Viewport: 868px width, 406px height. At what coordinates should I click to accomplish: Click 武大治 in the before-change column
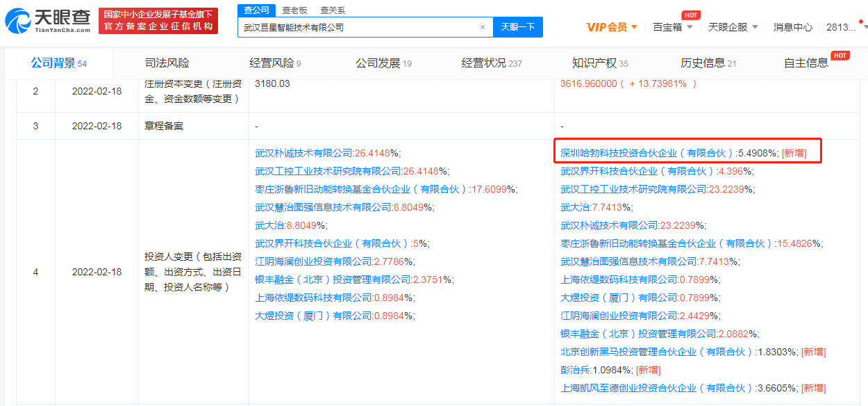(x=269, y=225)
